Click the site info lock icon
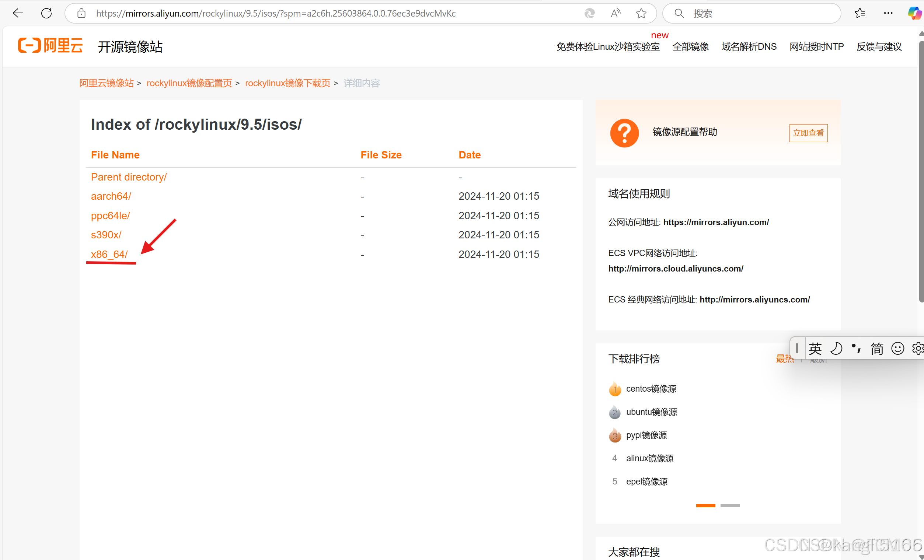924x560 pixels. tap(81, 14)
